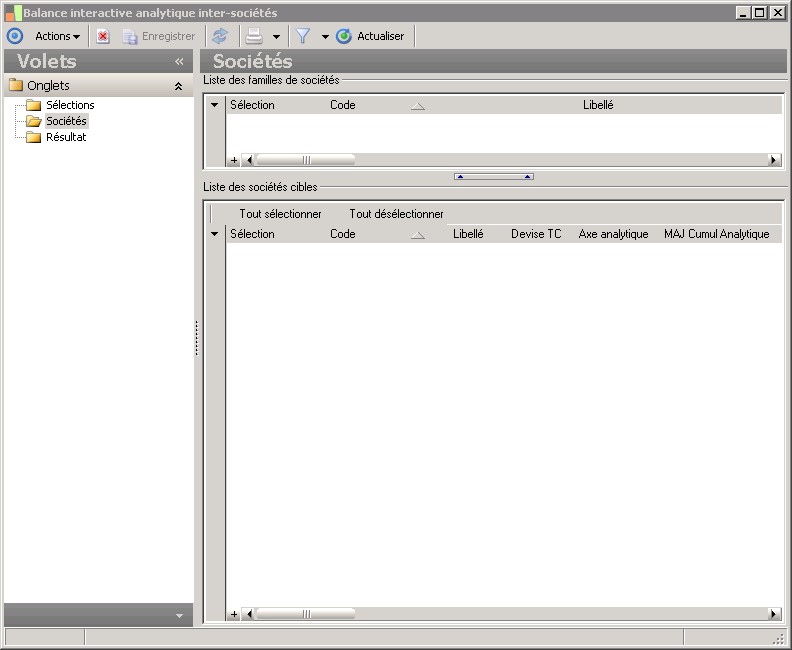Click the Libellé header in families list
The width and height of the screenshot is (792, 650).
598,105
